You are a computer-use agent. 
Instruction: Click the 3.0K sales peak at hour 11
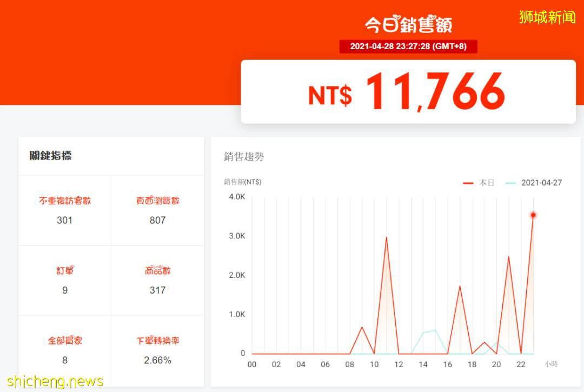(386, 236)
